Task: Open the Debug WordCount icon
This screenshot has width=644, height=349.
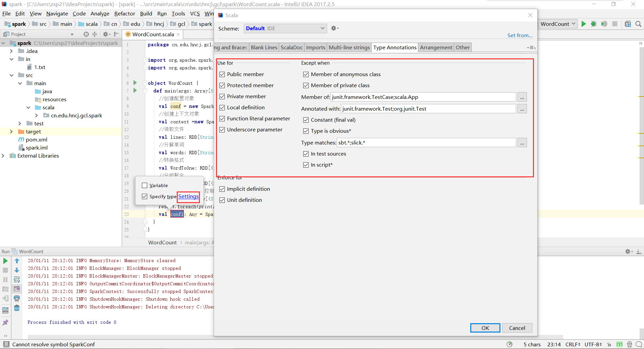Action: [594, 24]
